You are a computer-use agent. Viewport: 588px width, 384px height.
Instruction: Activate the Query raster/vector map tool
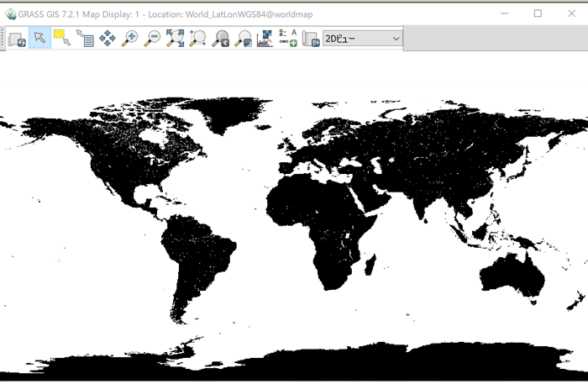tap(85, 39)
